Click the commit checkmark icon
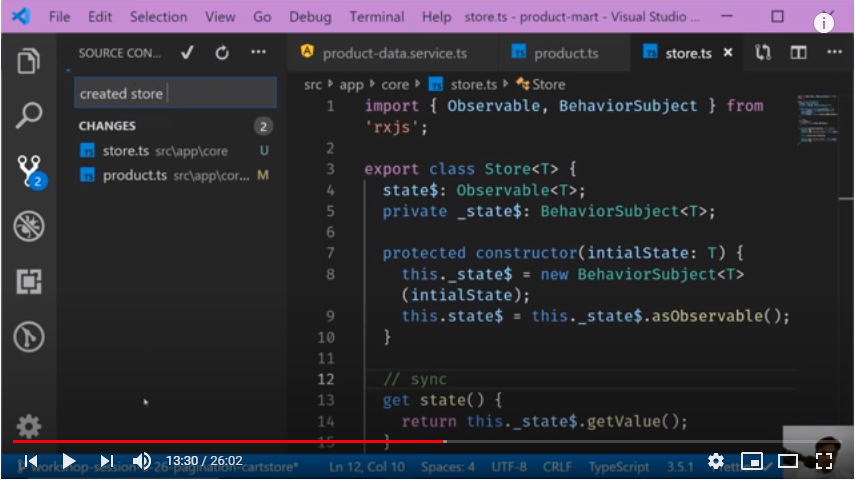 pyautogui.click(x=187, y=53)
